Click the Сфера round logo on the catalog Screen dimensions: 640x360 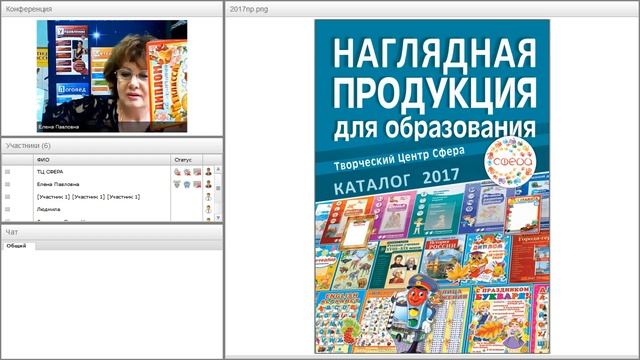[x=511, y=162]
